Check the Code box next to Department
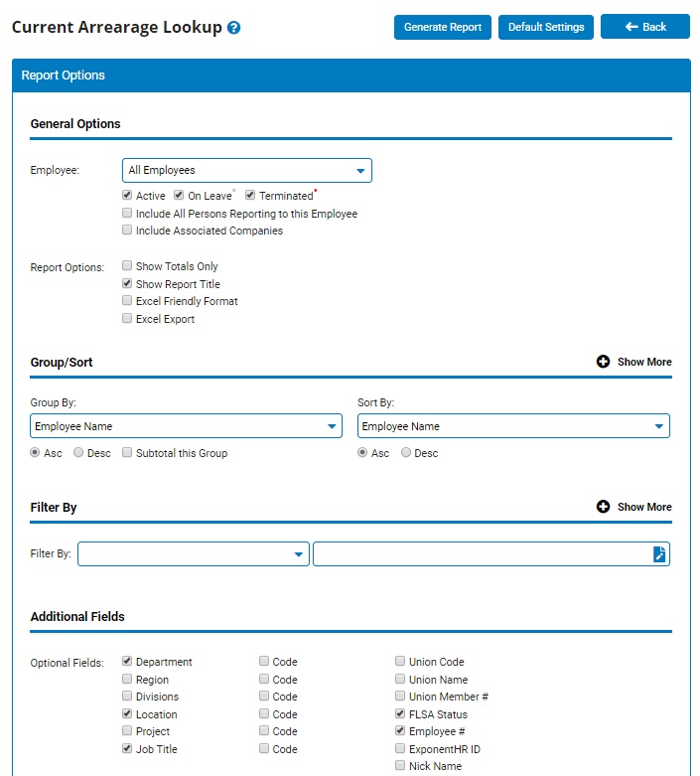This screenshot has height=776, width=700. point(264,661)
